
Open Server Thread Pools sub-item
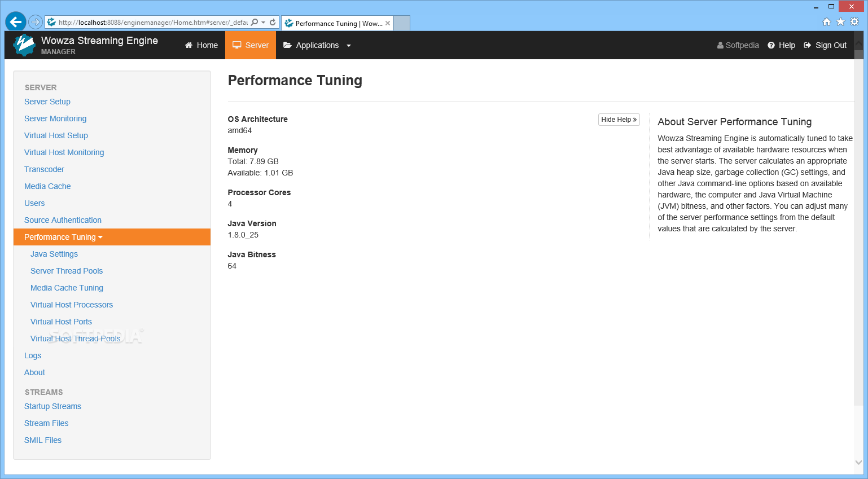(x=67, y=271)
